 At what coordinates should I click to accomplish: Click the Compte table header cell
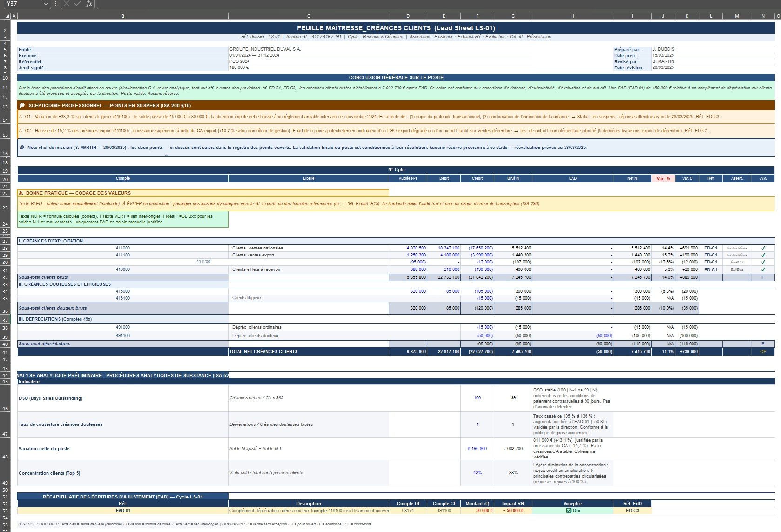pos(123,179)
